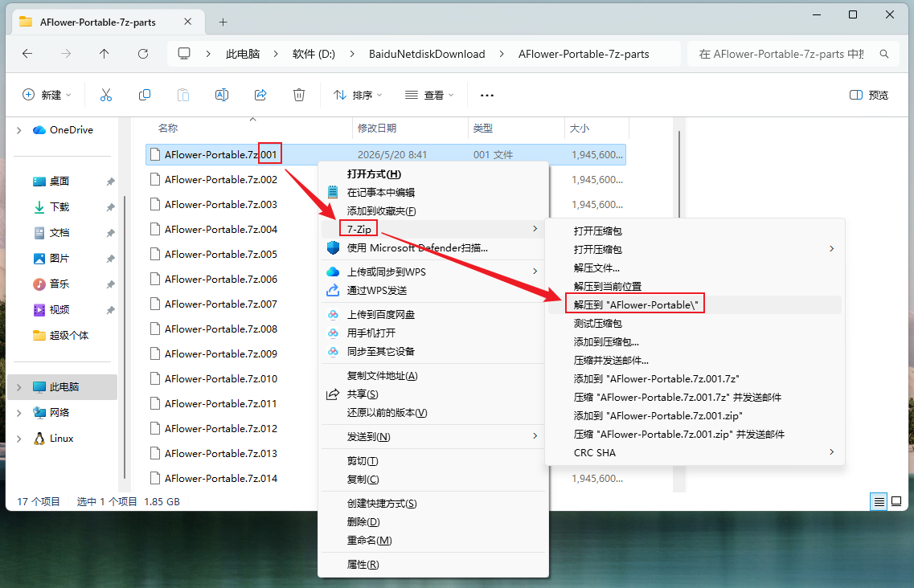Expand the CRC SHA submenu arrow
Screen dimensions: 914x588
[x=831, y=452]
